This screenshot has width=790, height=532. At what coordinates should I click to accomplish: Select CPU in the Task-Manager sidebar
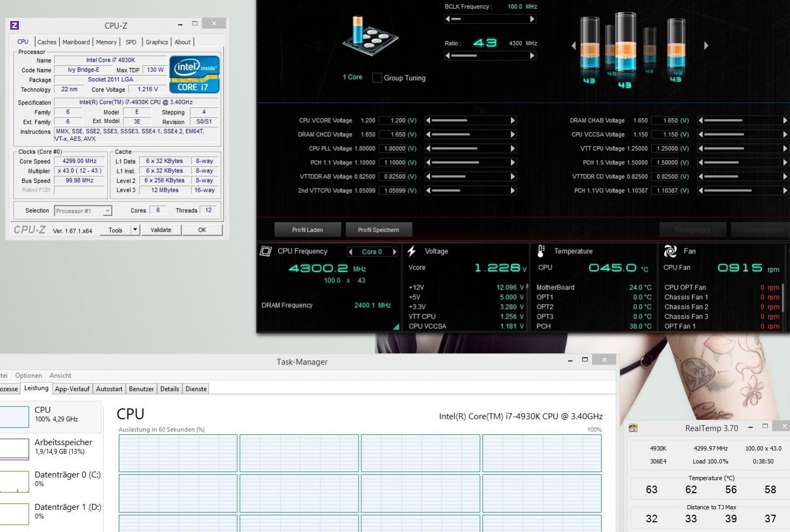(x=50, y=416)
